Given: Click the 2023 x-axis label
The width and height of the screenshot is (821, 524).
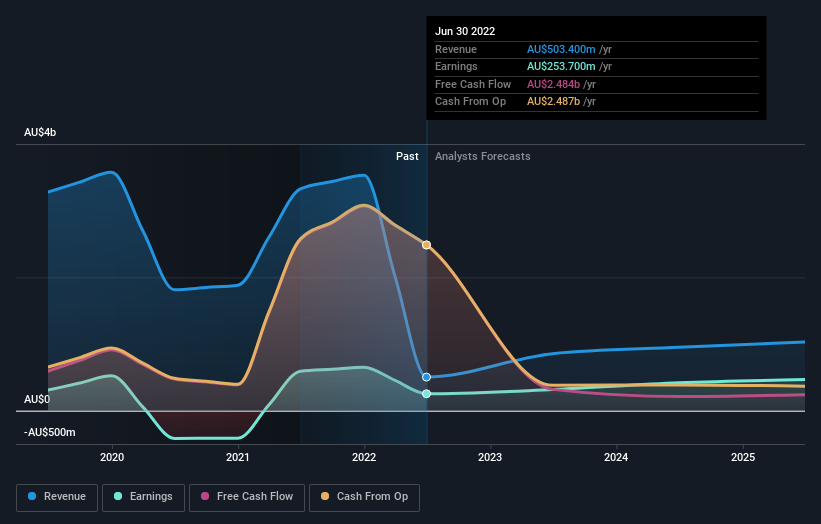Looking at the screenshot, I should coord(490,458).
